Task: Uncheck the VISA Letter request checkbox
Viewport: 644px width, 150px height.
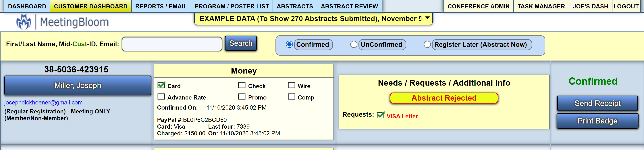Action: 380,115
